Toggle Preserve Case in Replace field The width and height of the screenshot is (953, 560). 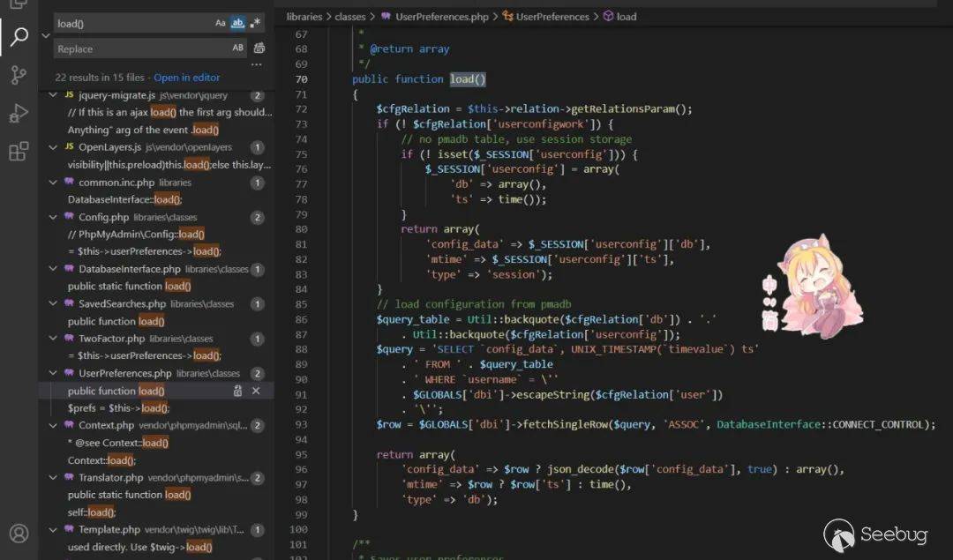(x=237, y=49)
